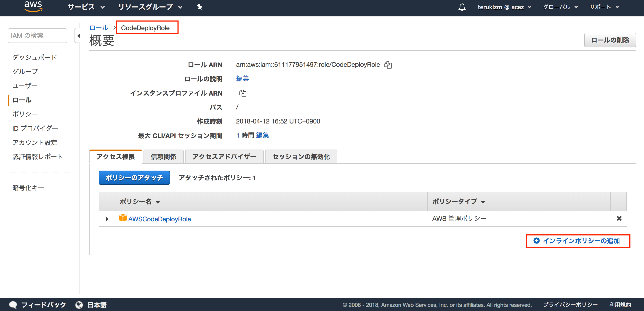Expand the AWSCodeDeployRole policy row
Screen dimensions: 644x311
[x=107, y=219]
